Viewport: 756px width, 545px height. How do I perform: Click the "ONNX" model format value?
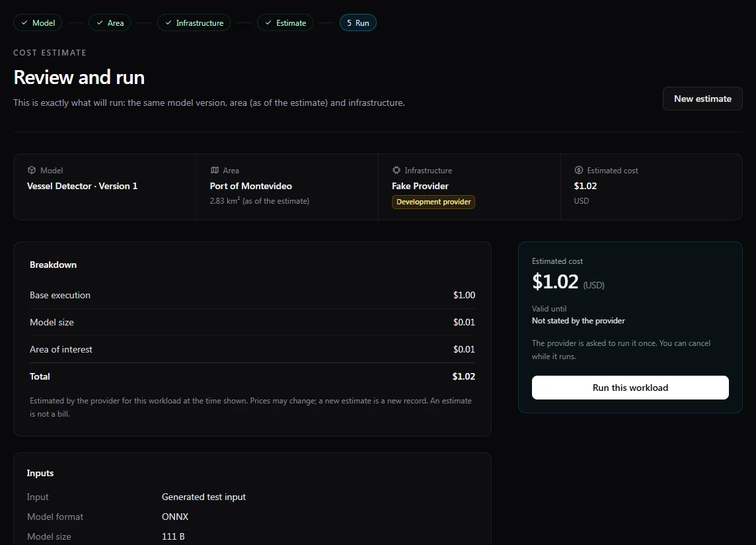(175, 517)
